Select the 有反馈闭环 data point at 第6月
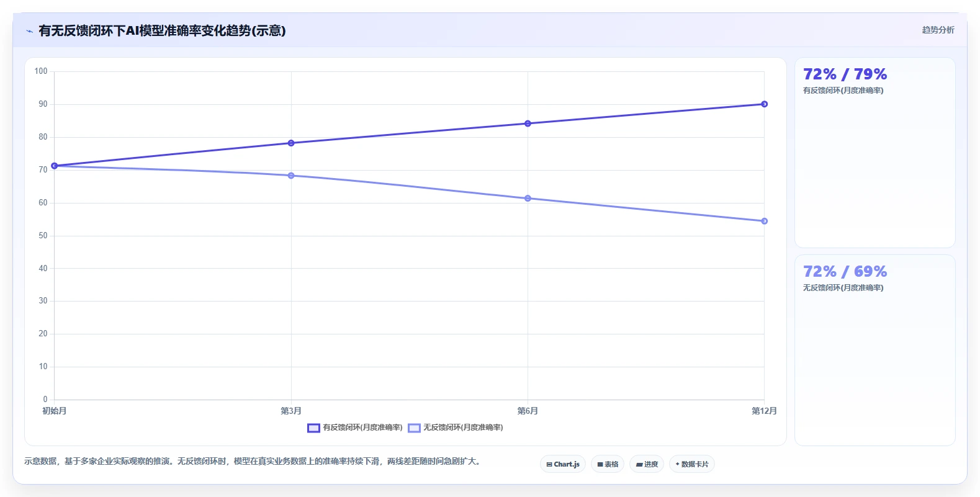 click(x=528, y=123)
